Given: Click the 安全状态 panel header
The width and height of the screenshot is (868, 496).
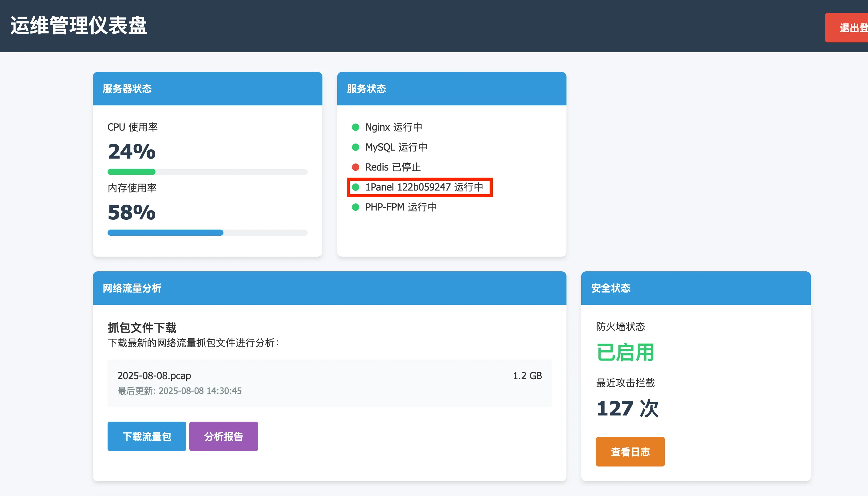Looking at the screenshot, I should [x=695, y=288].
